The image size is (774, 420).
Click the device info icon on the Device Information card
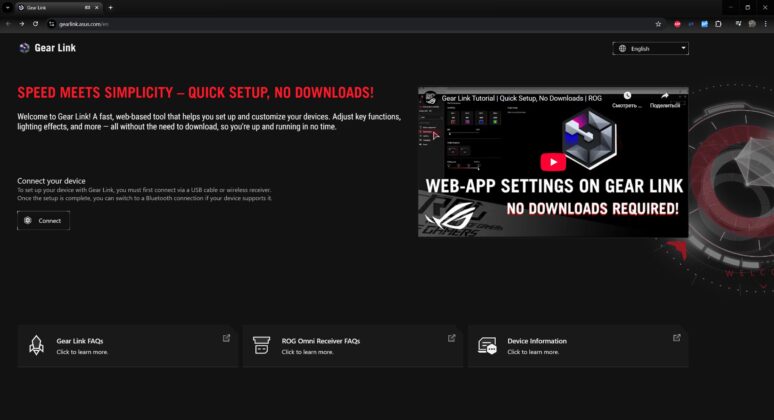(487, 345)
